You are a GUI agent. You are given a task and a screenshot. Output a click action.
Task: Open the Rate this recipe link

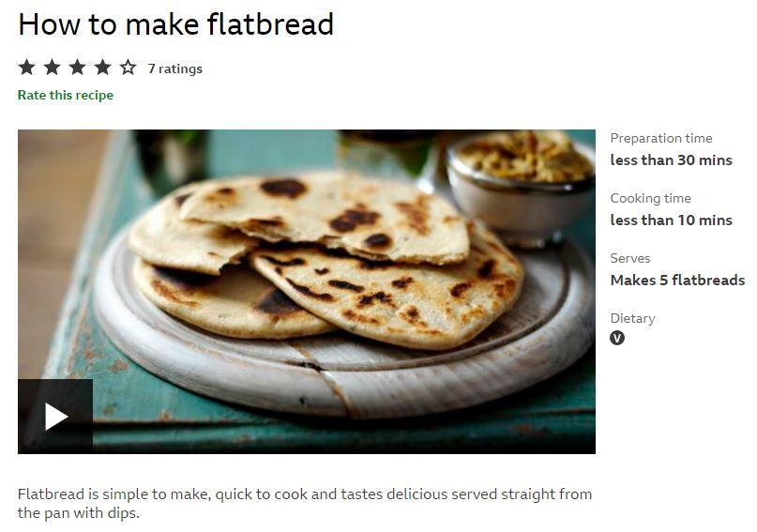click(x=65, y=95)
